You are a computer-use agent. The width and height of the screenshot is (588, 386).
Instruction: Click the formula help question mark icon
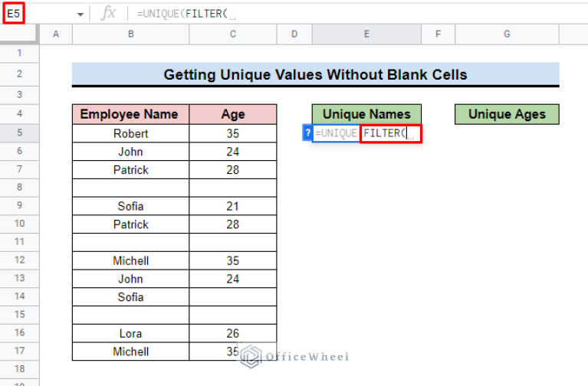[x=307, y=133]
